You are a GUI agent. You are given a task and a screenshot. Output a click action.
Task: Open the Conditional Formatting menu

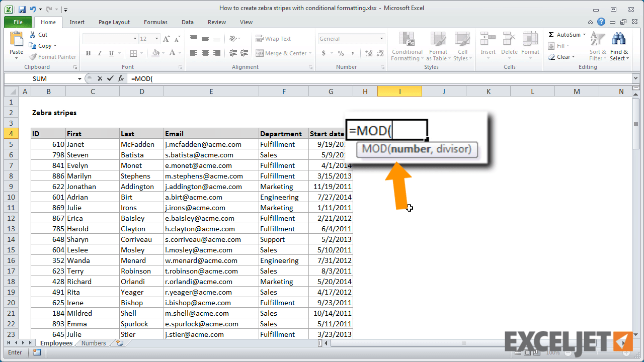pyautogui.click(x=407, y=47)
